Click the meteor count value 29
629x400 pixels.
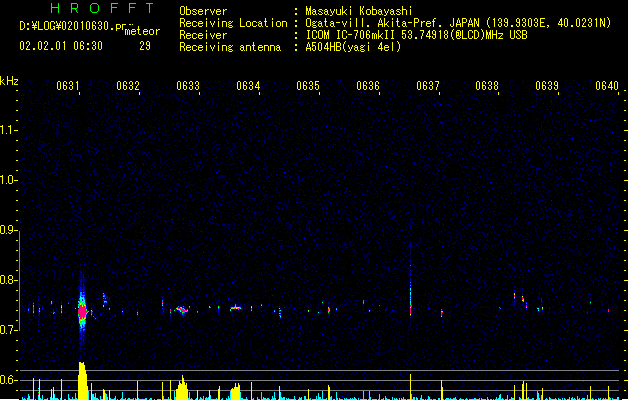click(145, 46)
